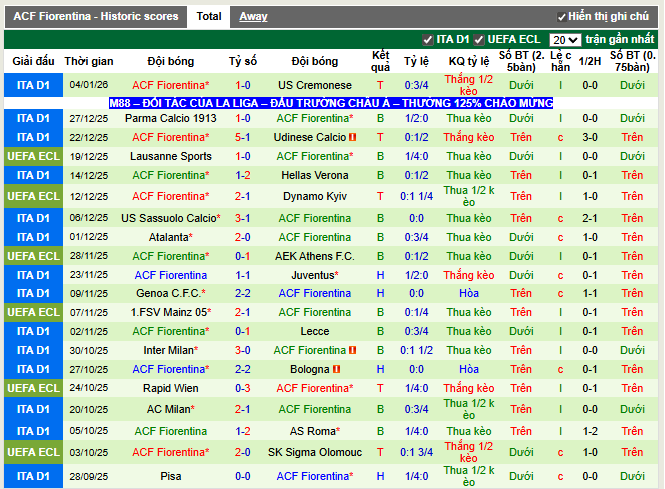
Task: Click the date 28/09/25
Action: tap(89, 476)
